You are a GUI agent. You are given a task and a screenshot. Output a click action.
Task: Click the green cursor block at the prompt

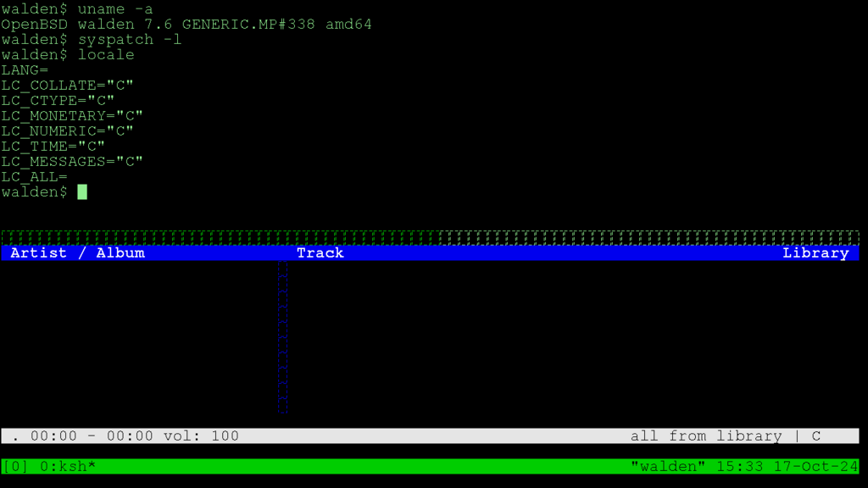82,192
